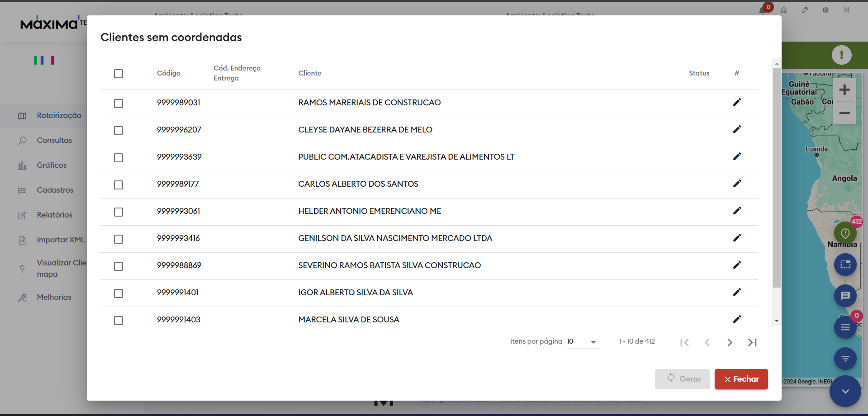
Task: Select checkbox for client 9999993639
Action: pyautogui.click(x=119, y=158)
